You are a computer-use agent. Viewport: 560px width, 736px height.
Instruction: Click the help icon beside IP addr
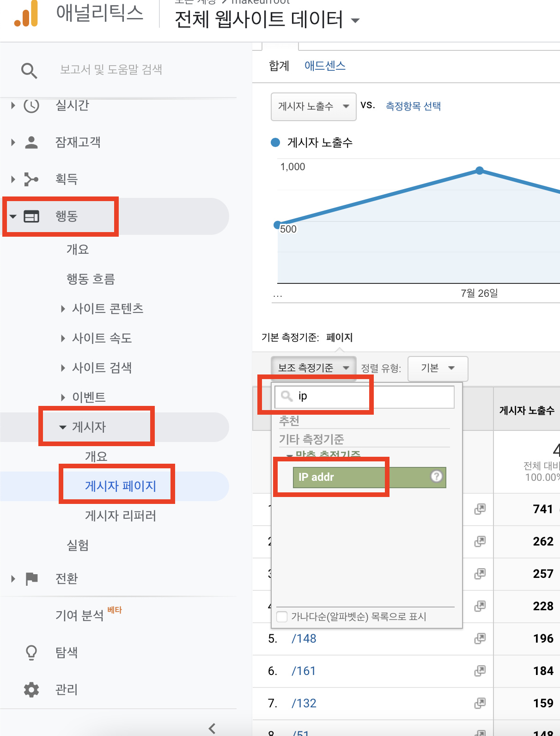tap(437, 477)
